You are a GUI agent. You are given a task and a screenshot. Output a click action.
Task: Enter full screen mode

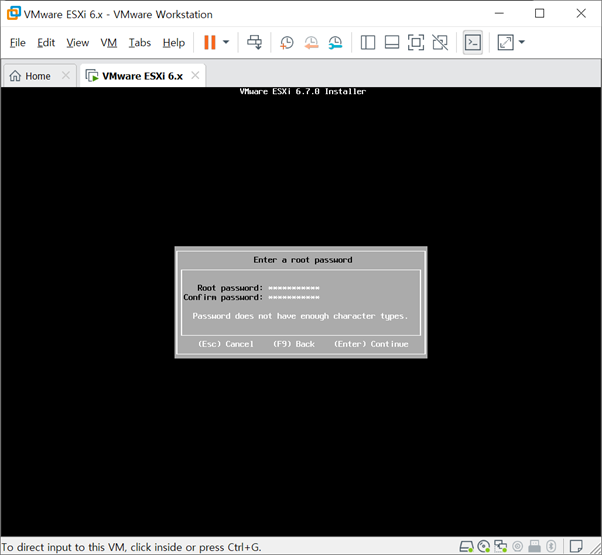(x=416, y=42)
